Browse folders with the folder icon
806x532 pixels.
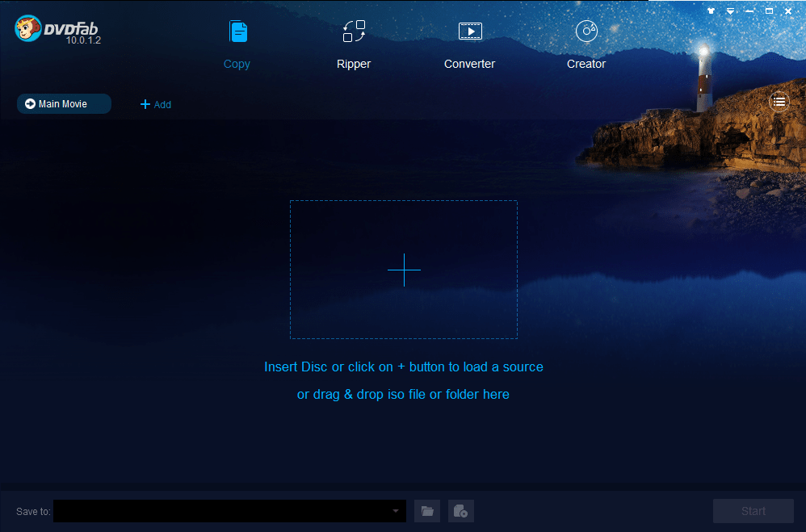(427, 511)
